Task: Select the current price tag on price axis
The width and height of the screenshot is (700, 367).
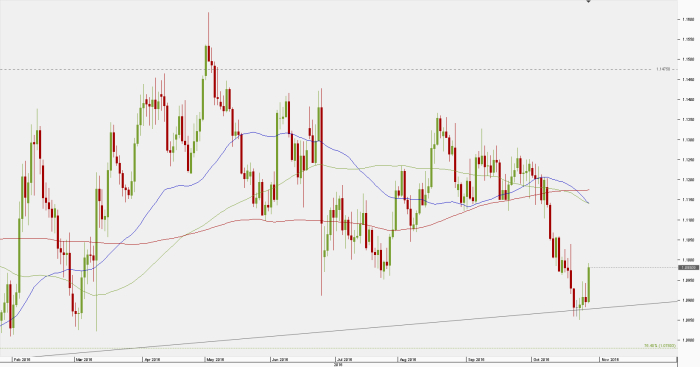Action: [688, 267]
